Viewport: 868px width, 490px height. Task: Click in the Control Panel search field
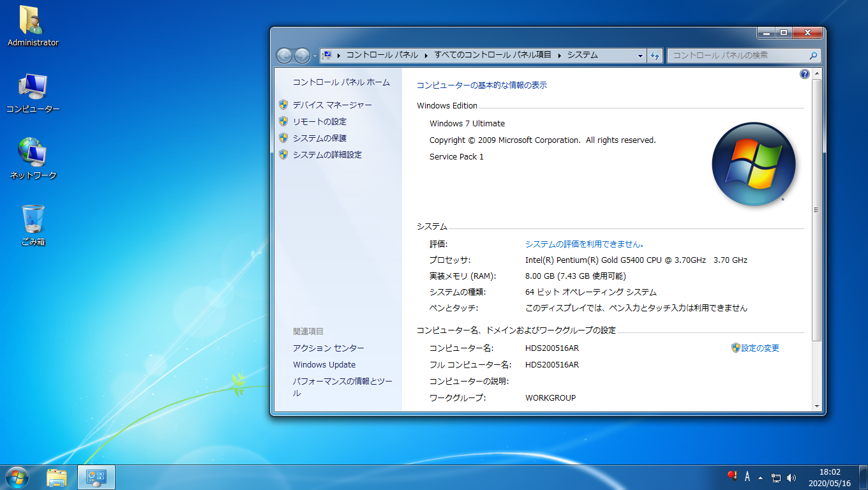click(737, 56)
